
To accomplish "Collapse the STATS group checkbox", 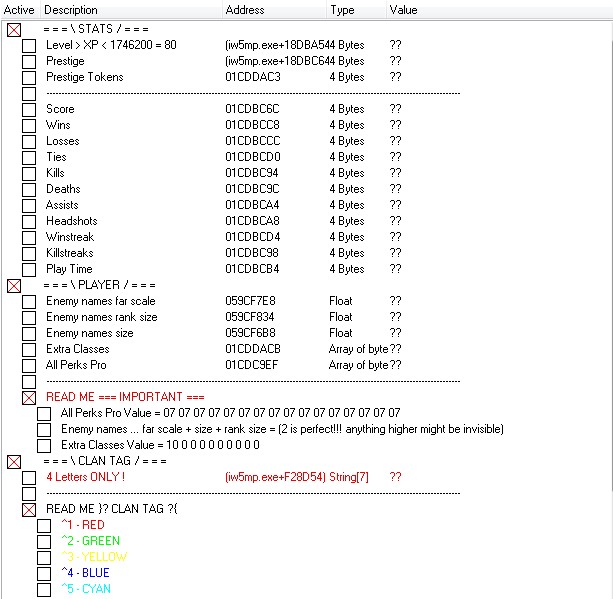I will coord(14,30).
